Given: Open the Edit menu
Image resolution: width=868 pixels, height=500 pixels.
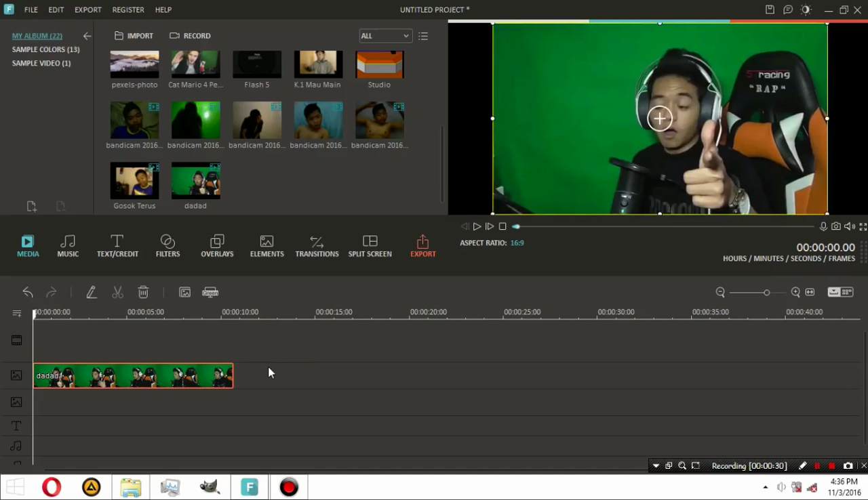Looking at the screenshot, I should [56, 10].
